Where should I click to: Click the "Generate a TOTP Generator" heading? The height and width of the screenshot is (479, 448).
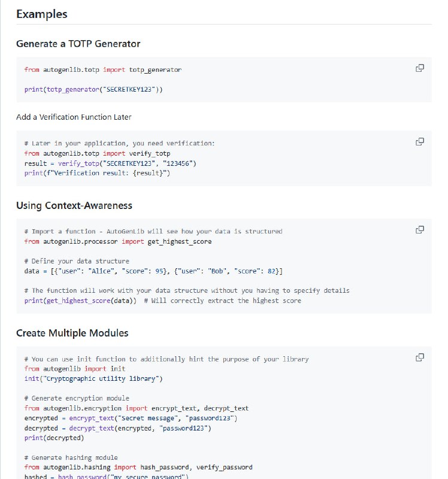(78, 44)
